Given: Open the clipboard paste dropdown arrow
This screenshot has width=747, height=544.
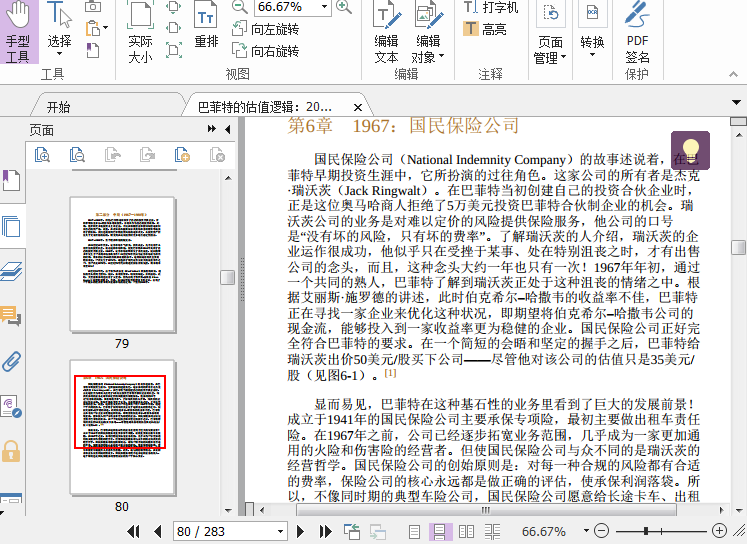Looking at the screenshot, I should point(105,28).
